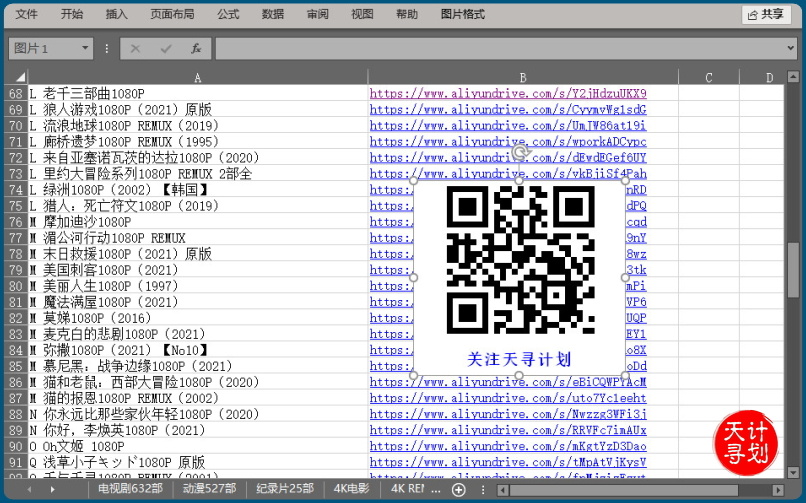Switch to the 电视剧632部 sheet tab
806x503 pixels.
(130, 490)
